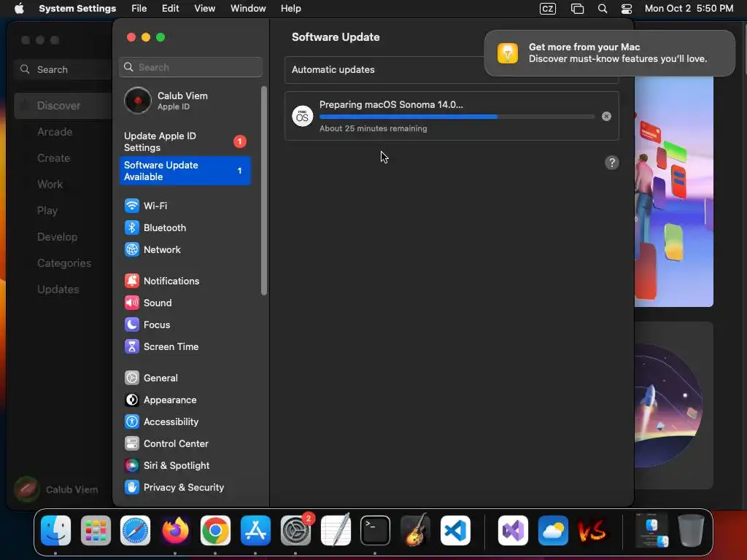The height and width of the screenshot is (560, 747).
Task: Open Finder from the Dock
Action: (55, 530)
